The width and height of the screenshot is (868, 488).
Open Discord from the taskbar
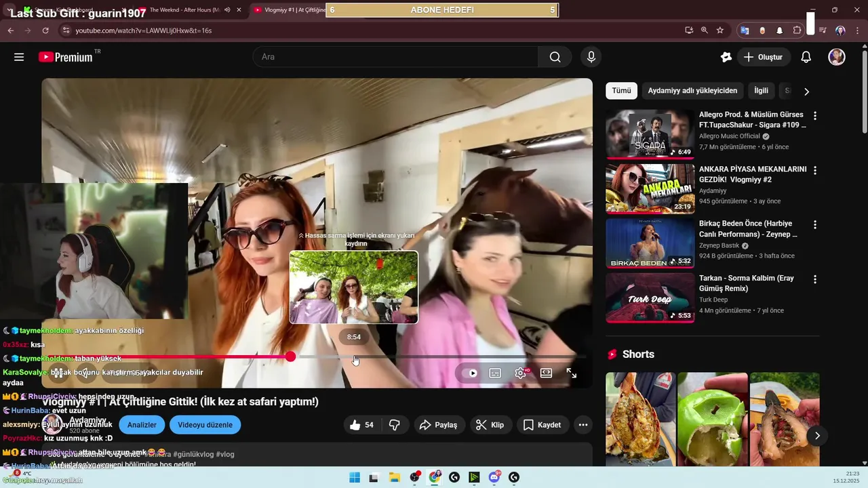click(494, 478)
